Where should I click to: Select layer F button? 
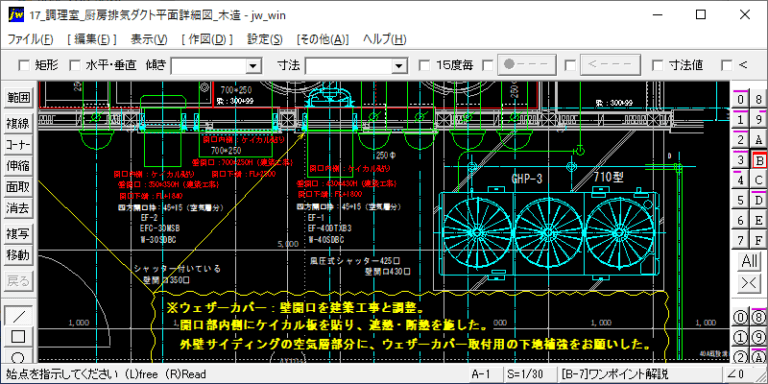pos(758,240)
